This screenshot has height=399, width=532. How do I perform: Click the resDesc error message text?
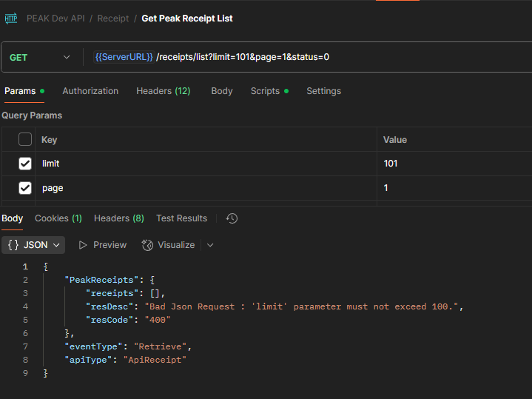302,306
